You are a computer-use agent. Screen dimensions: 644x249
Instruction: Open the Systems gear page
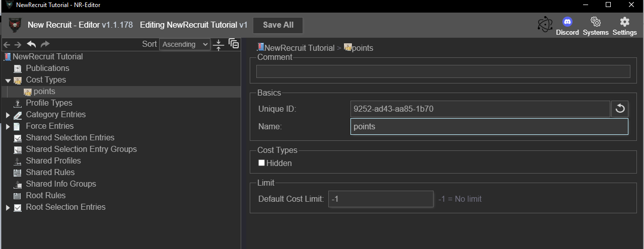pos(596,26)
